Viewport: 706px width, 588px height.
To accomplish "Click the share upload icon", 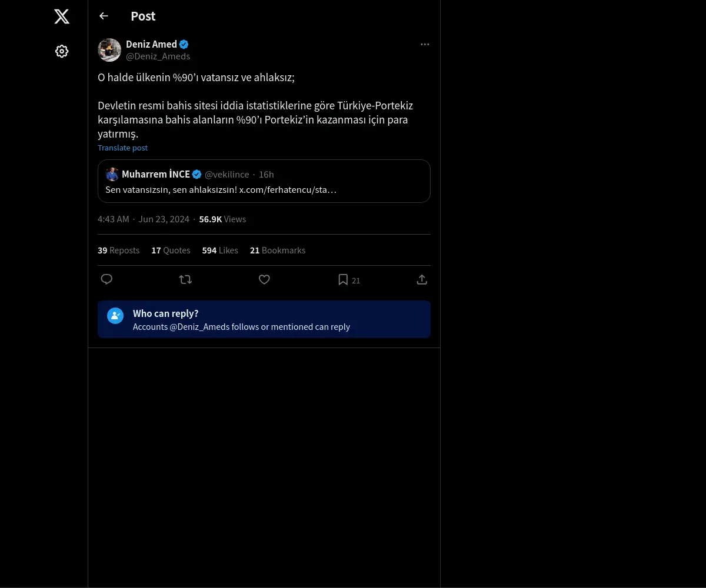I will click(422, 279).
